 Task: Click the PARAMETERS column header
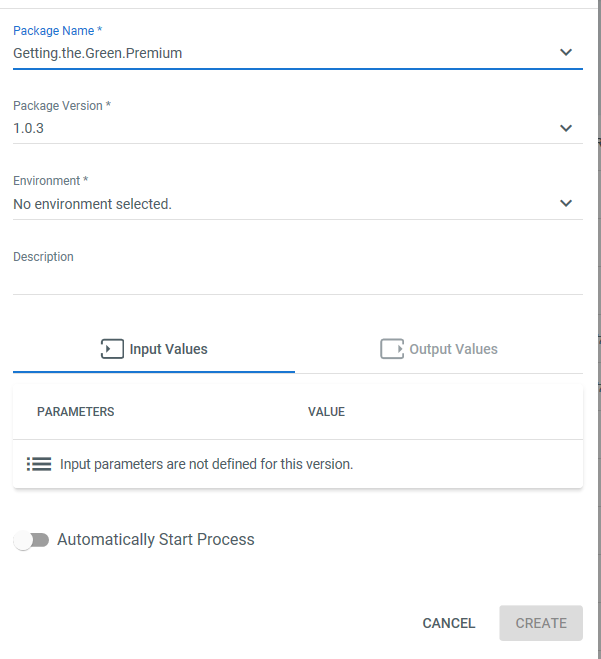point(76,412)
